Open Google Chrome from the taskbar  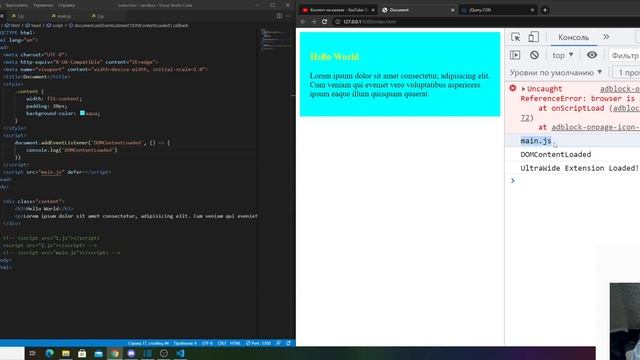[x=115, y=353]
